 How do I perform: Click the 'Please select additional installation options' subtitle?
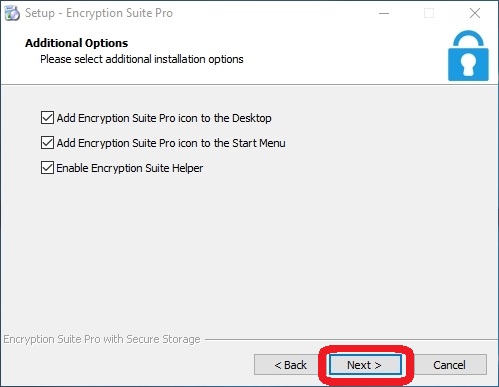coord(142,59)
